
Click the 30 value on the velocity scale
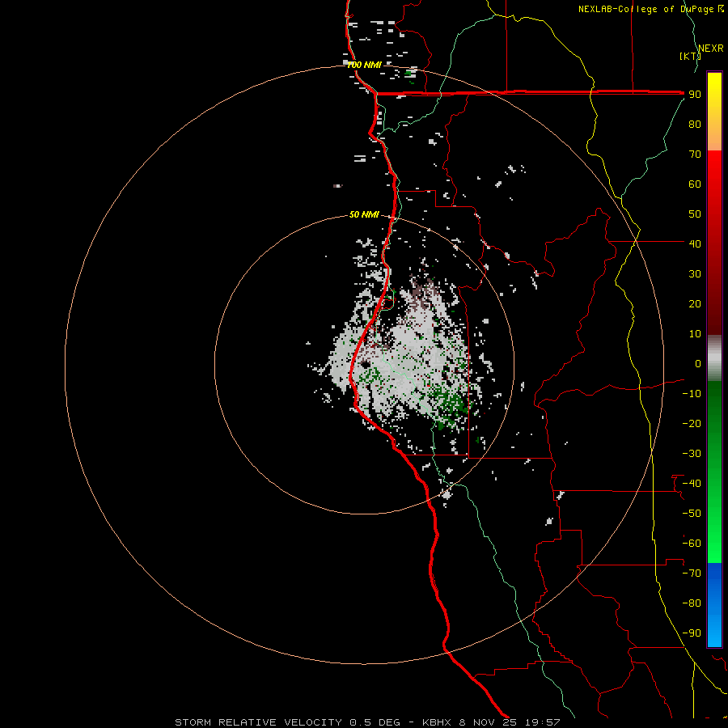695,274
